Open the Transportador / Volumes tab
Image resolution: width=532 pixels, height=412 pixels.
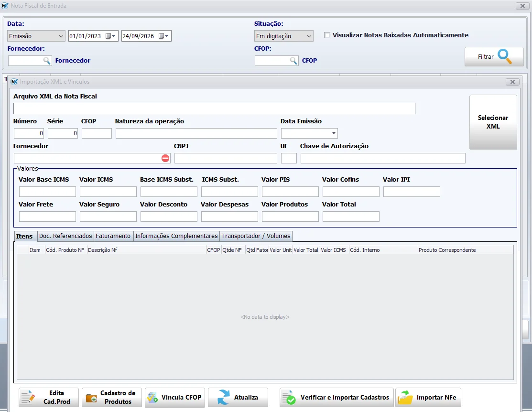[256, 236]
